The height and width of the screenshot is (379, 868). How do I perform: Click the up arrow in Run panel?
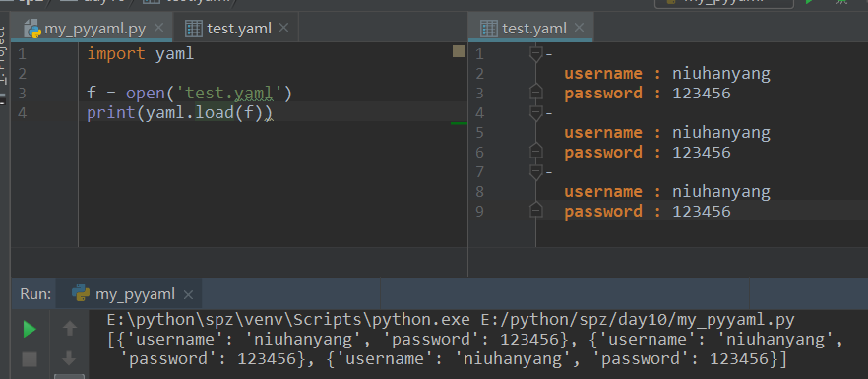point(69,329)
